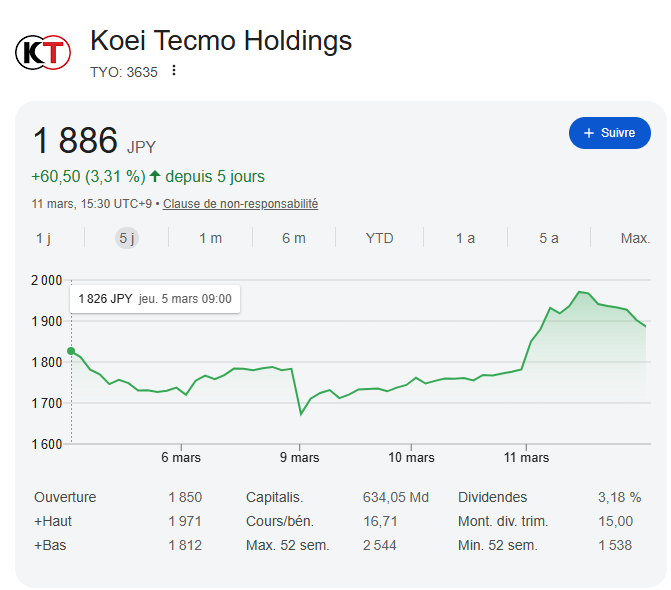The width and height of the screenshot is (671, 590).
Task: Click the +Haut value 1 971
Action: pos(185,521)
